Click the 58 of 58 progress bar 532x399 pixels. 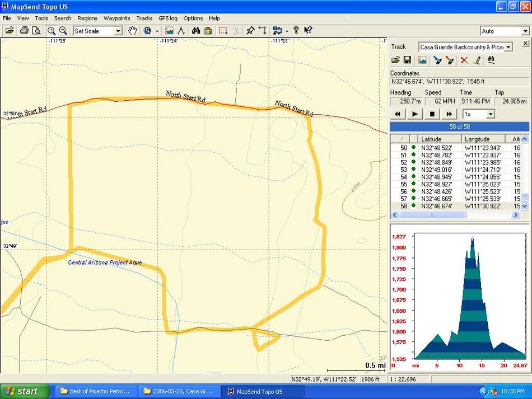(x=459, y=126)
